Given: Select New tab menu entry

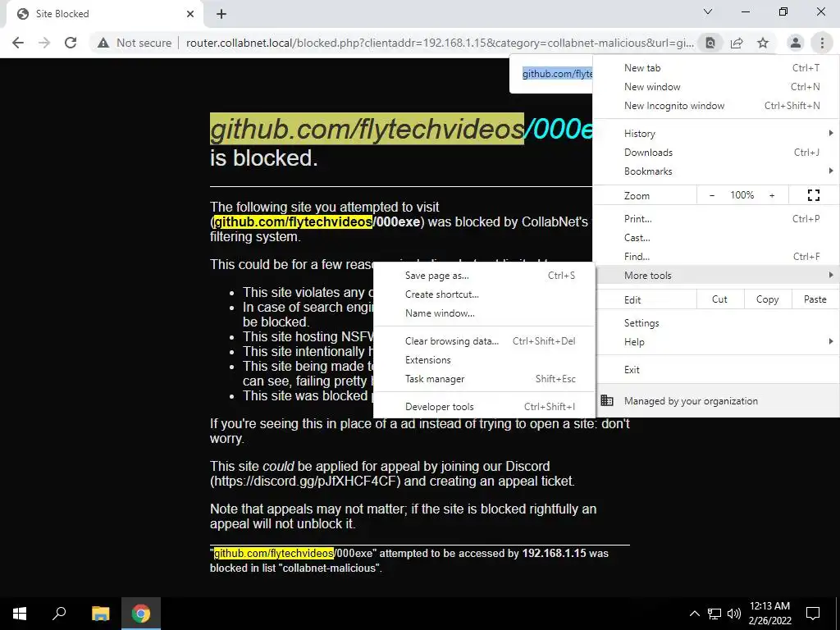Looking at the screenshot, I should (716, 68).
